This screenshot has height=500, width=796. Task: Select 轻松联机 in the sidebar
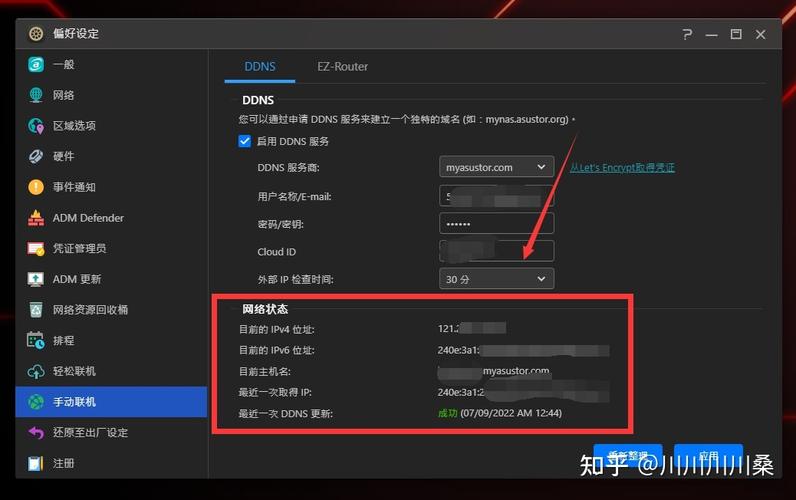tap(111, 371)
